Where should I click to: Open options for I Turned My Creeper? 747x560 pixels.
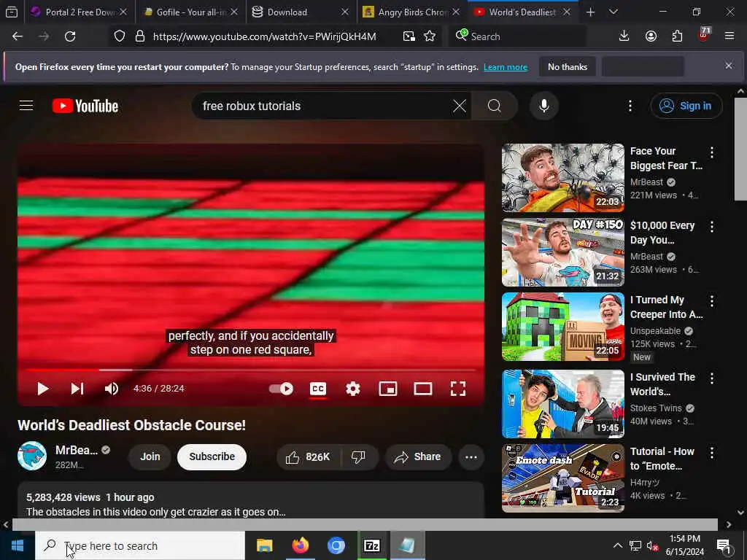click(712, 301)
